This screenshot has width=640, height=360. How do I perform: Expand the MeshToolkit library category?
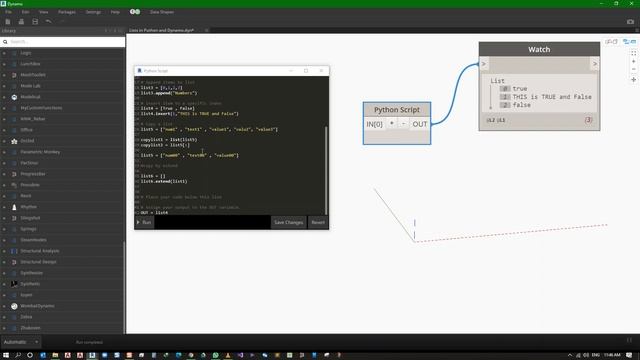point(4,75)
